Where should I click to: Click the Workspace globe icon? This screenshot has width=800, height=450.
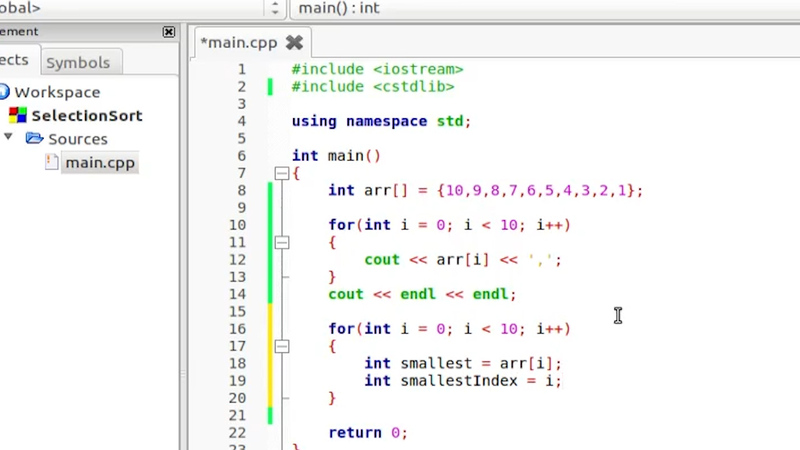point(4,92)
